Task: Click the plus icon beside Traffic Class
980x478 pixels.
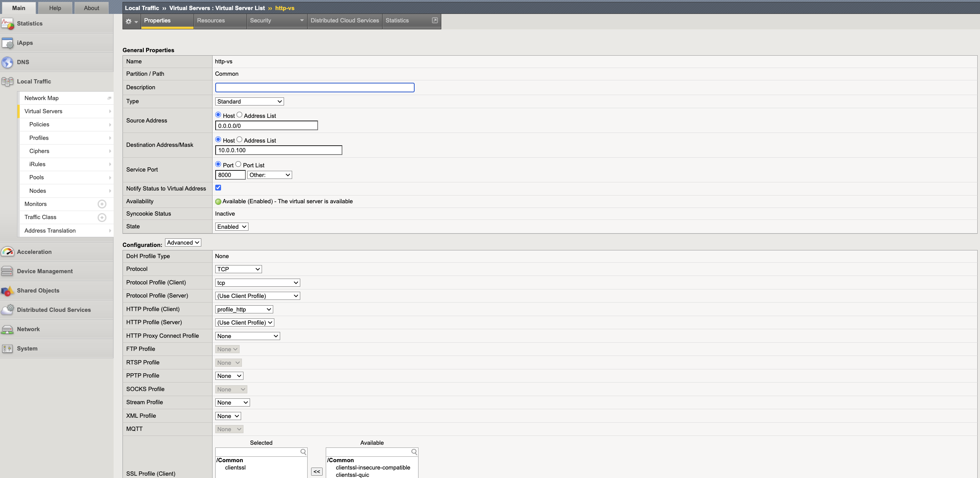Action: 102,217
